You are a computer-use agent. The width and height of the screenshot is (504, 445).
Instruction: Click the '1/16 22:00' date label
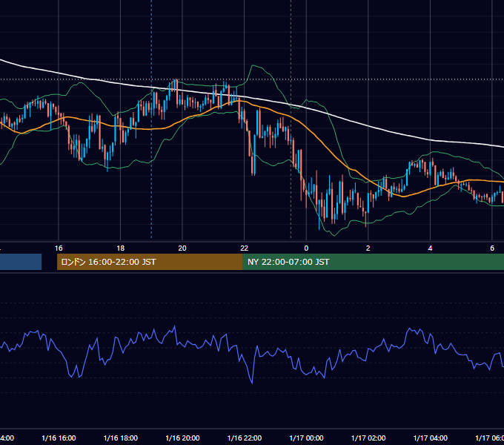(245, 438)
